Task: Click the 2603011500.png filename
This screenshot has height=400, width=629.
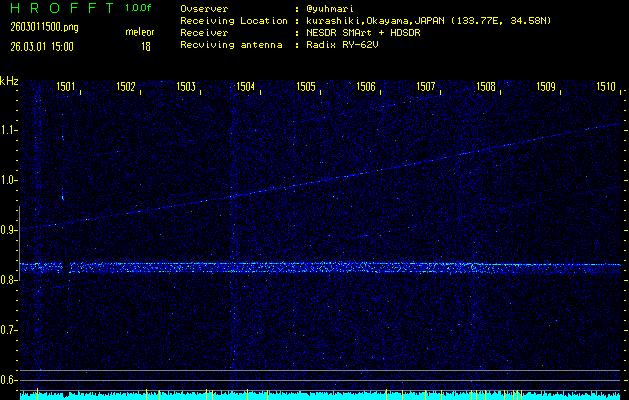Action: click(x=37, y=29)
